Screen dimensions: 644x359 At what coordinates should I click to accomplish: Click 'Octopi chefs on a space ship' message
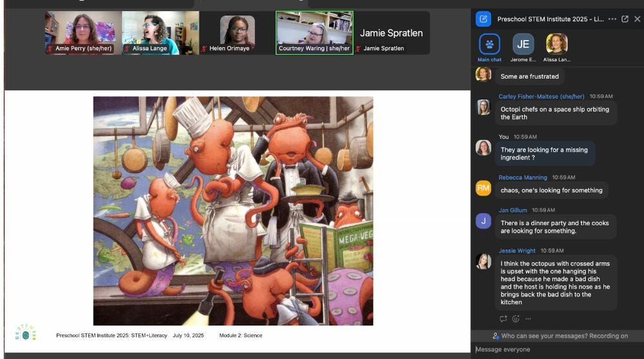point(556,113)
